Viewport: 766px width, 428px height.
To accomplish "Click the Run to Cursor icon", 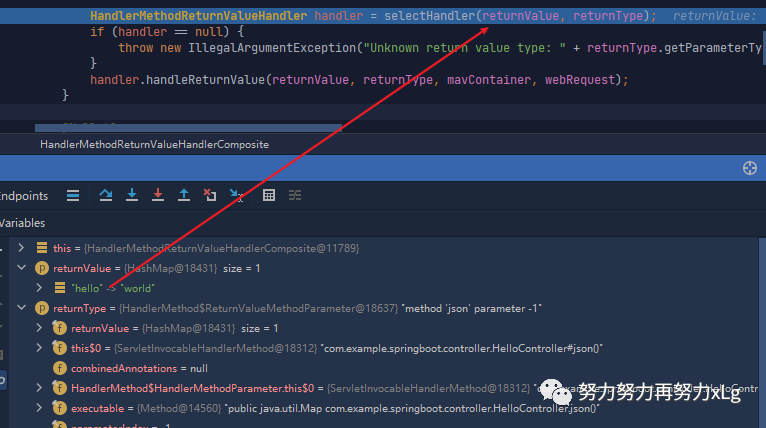I will (x=236, y=195).
